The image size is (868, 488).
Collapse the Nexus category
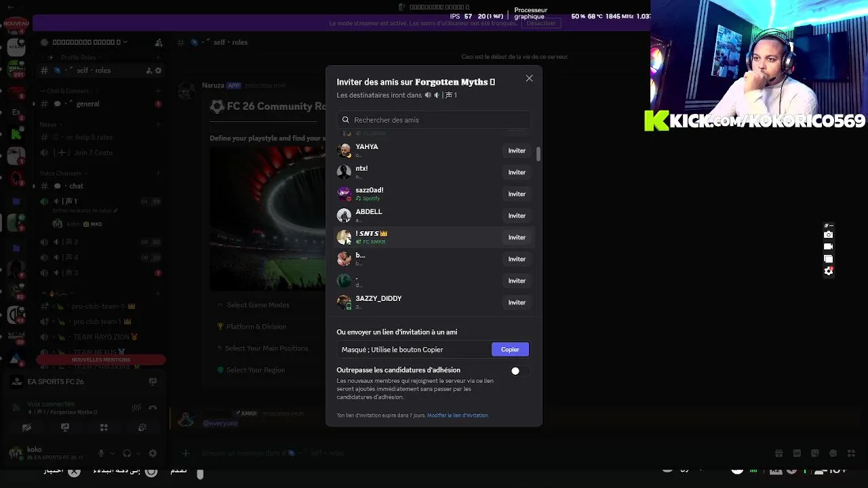coord(51,125)
